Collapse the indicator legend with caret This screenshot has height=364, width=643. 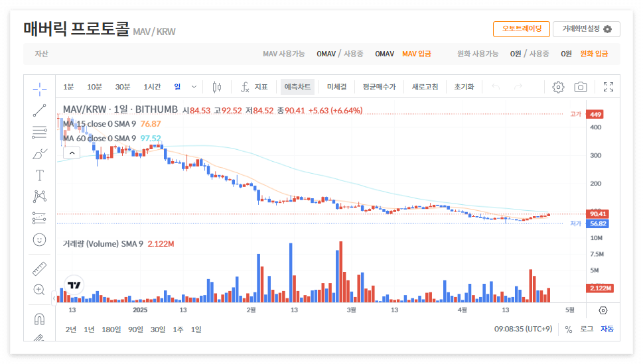(72, 153)
